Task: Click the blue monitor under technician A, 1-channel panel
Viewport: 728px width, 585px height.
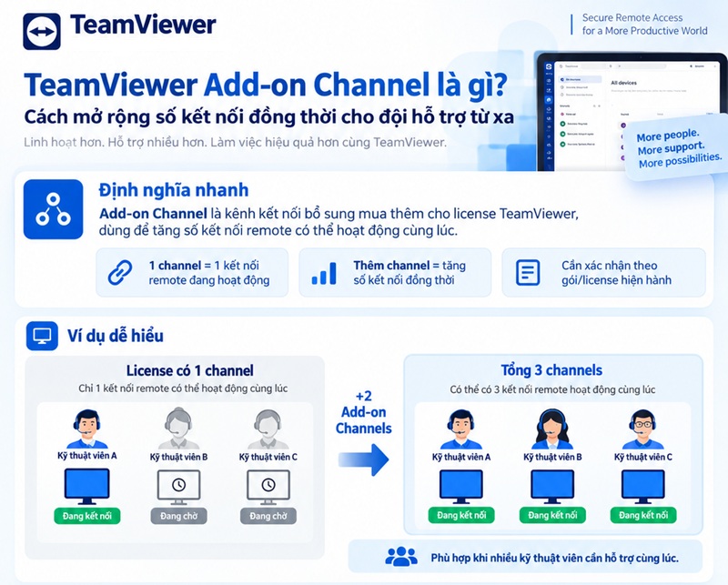Action: [x=86, y=487]
